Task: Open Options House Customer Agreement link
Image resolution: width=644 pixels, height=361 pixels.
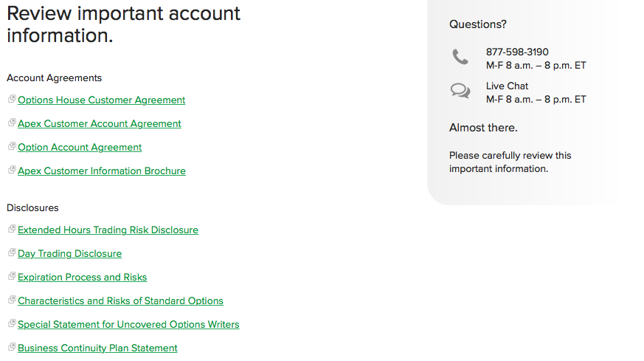Action: 101,100
